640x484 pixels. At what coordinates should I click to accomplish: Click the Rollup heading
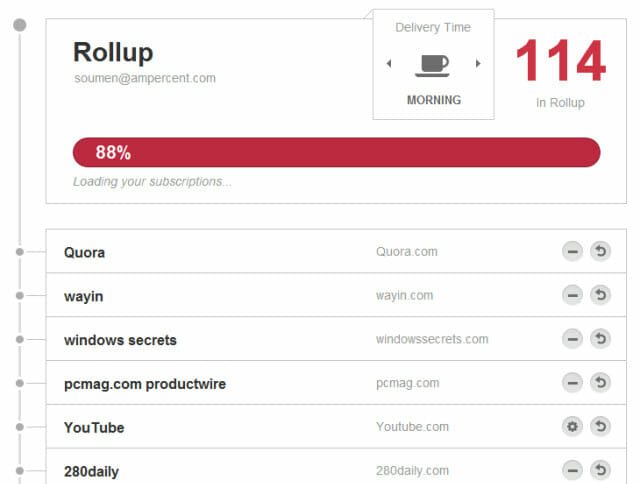[113, 52]
